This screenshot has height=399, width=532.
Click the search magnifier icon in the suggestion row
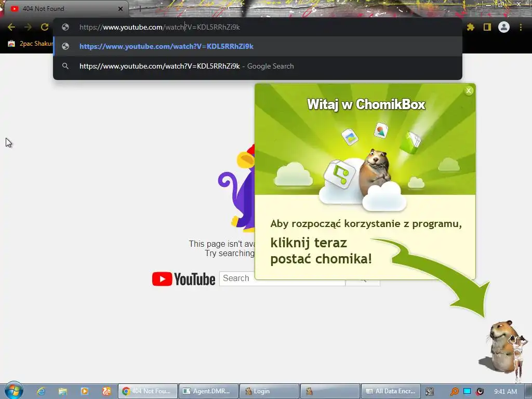click(65, 66)
